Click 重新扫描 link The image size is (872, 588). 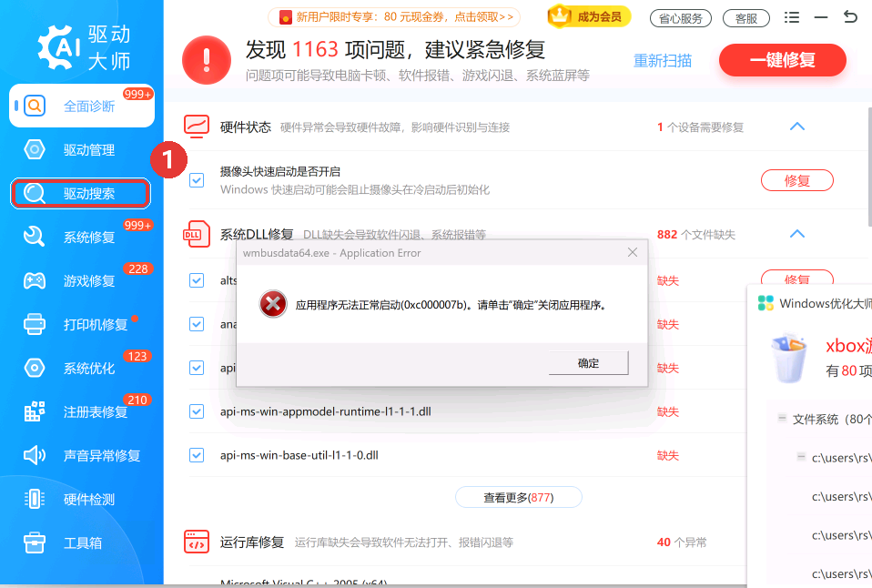click(x=663, y=60)
